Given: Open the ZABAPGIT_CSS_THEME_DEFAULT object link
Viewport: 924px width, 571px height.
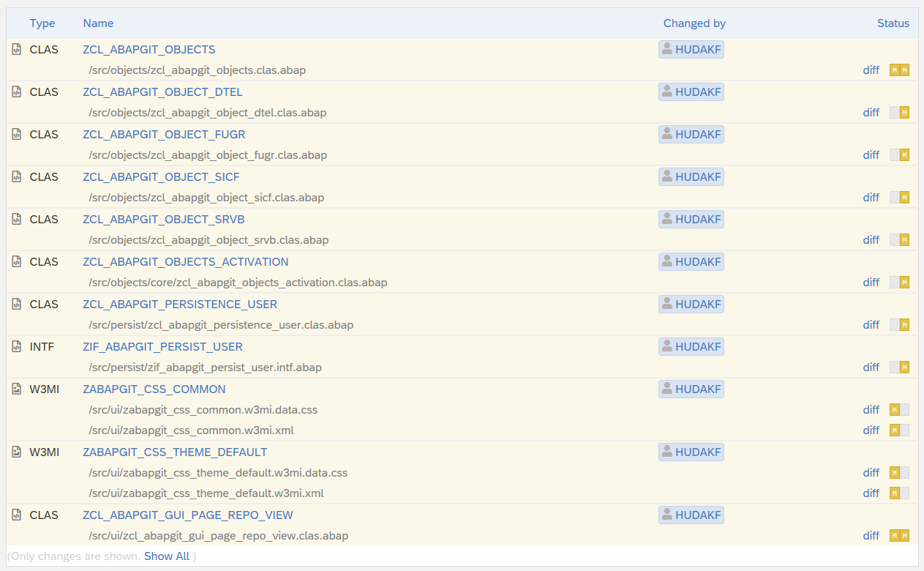Looking at the screenshot, I should pos(175,452).
